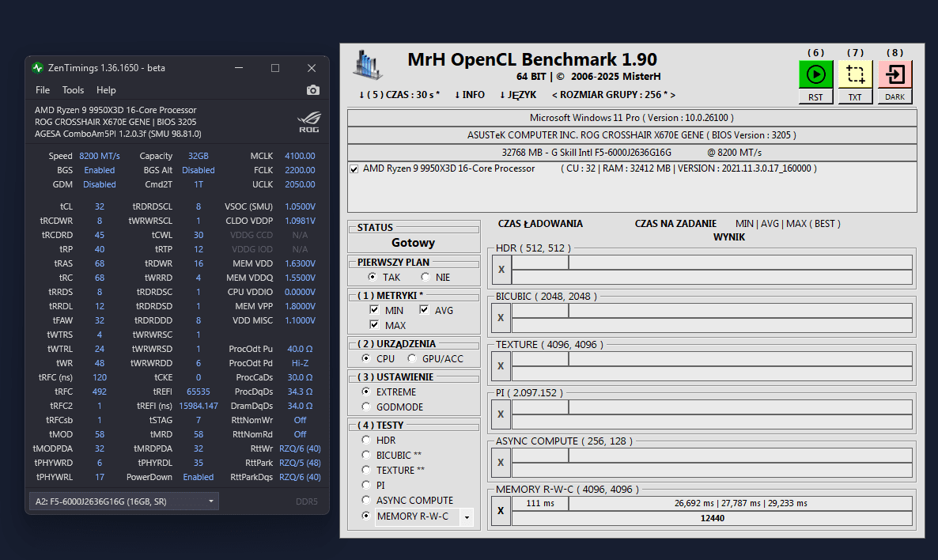Select HDR test radio button

pos(366,440)
